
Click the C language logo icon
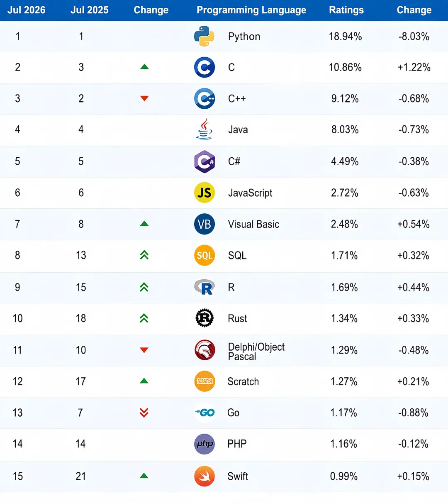205,67
